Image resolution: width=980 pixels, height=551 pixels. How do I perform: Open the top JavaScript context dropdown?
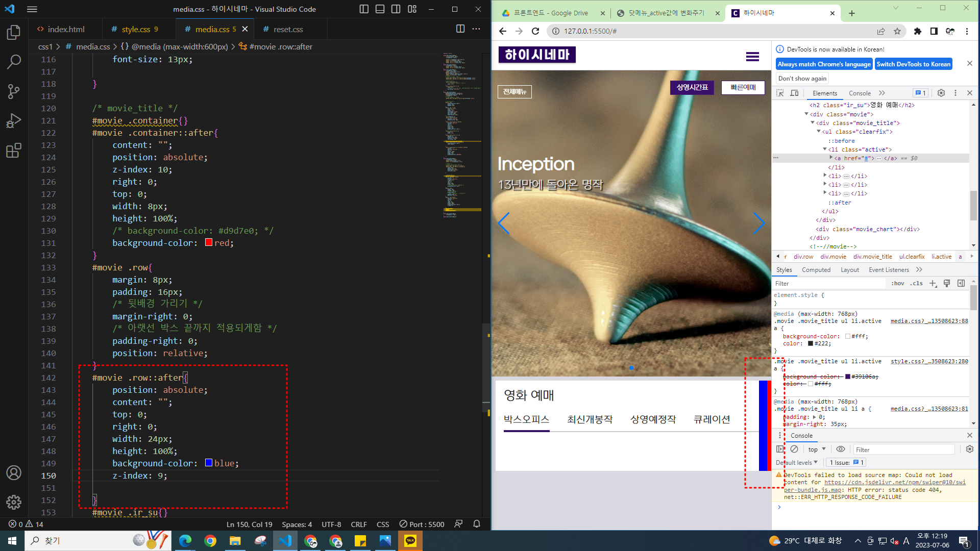click(817, 449)
